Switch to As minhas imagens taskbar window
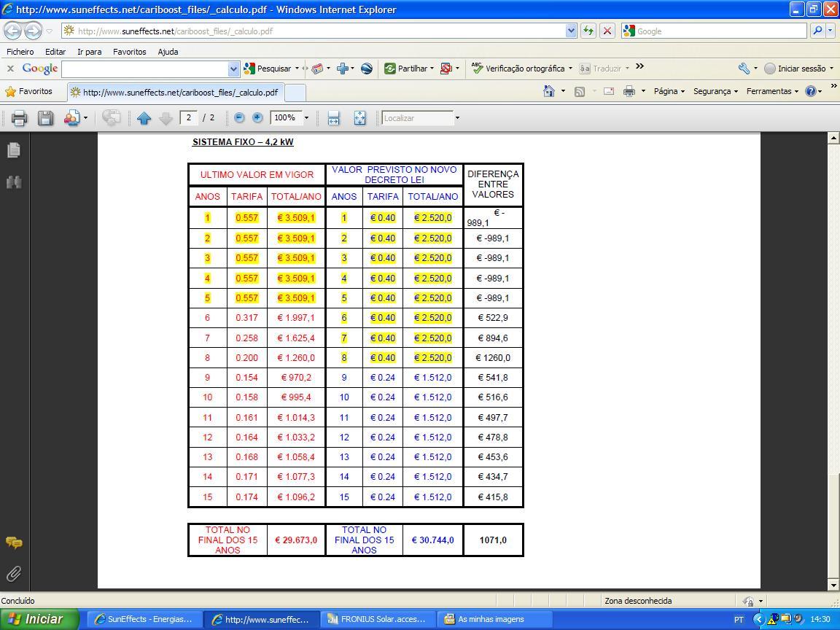Viewport: 840px width, 630px height. pyautogui.click(x=494, y=619)
